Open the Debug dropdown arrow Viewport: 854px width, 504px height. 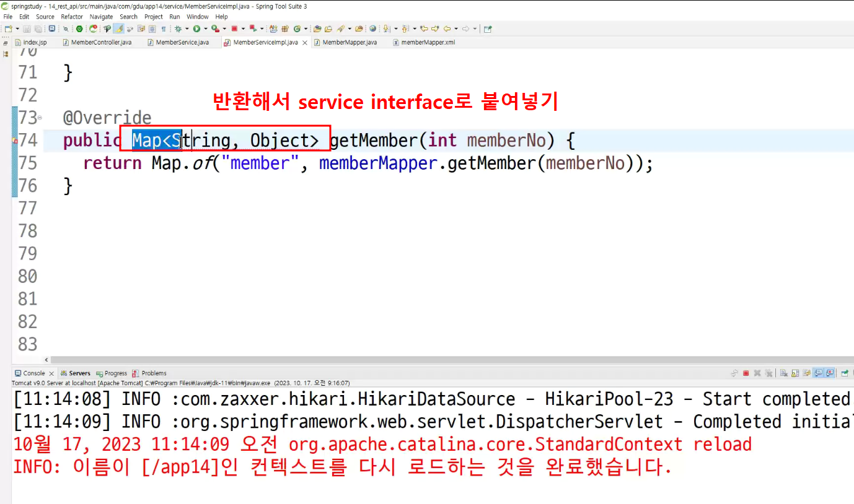coord(187,28)
